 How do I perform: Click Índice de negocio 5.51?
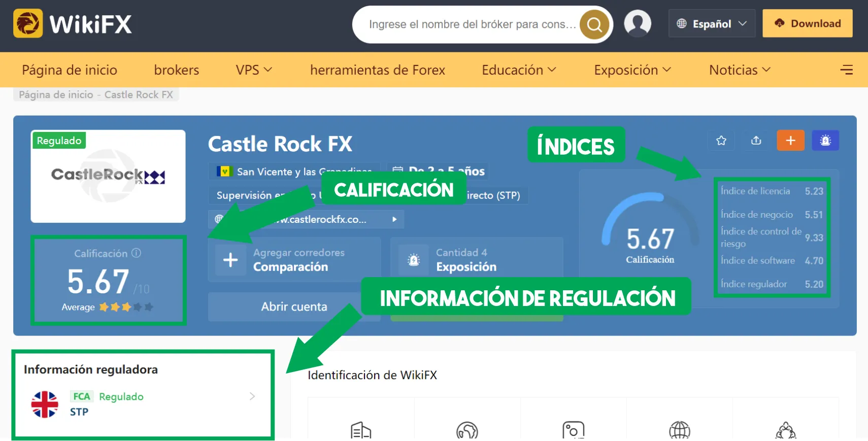click(x=772, y=214)
